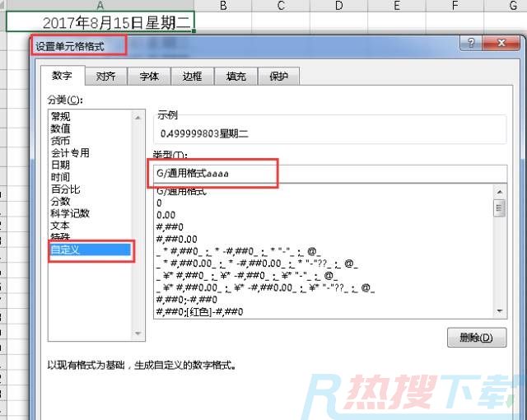Select column F header
The height and width of the screenshot is (420, 527).
(455, 6)
